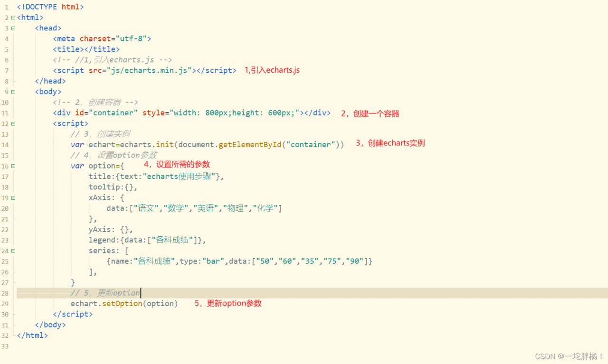Click line number 28 in the gutter
This screenshot has width=608, height=364.
click(5, 293)
